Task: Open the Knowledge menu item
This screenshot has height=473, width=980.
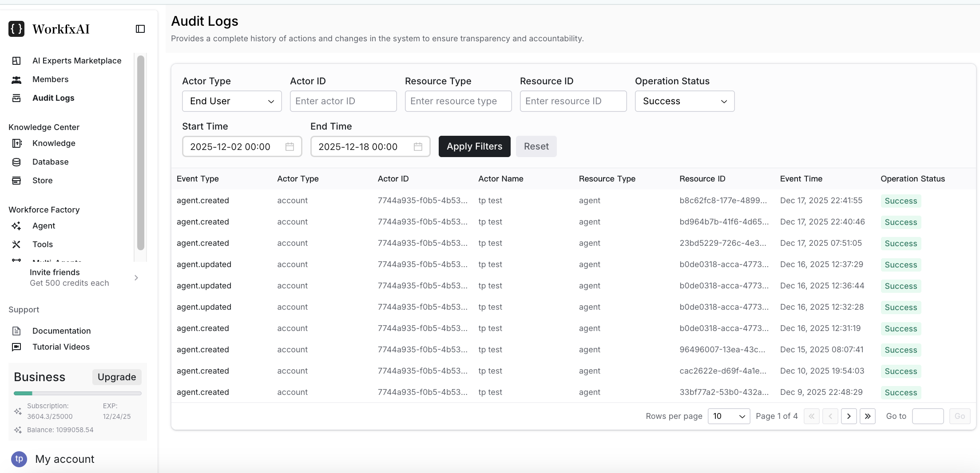Action: [x=54, y=143]
